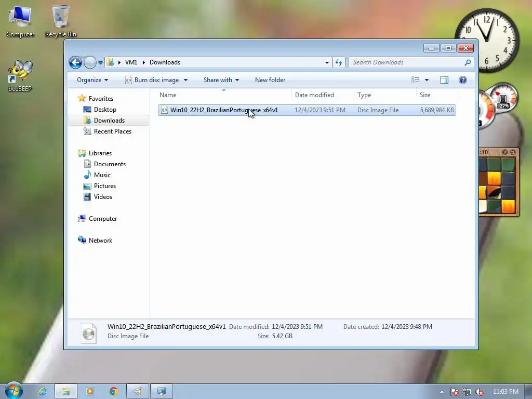The width and height of the screenshot is (532, 399).
Task: Click the Disc Image File type cell
Action: click(378, 110)
